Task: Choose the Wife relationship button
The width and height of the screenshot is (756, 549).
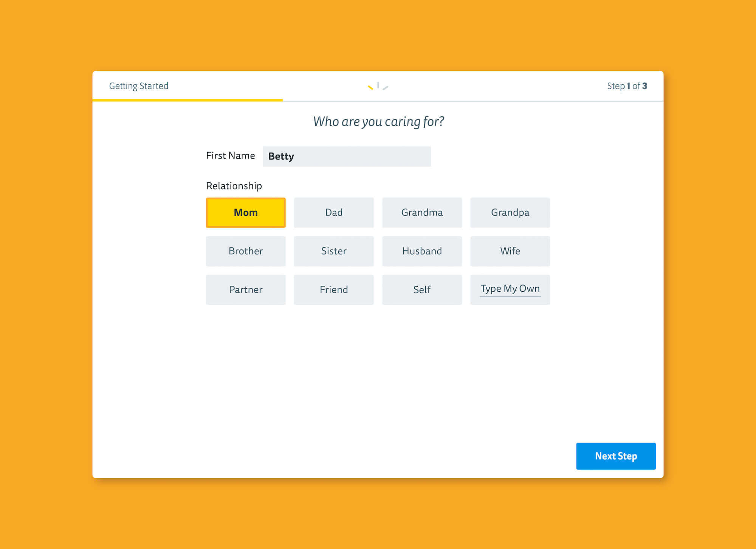Action: tap(510, 251)
